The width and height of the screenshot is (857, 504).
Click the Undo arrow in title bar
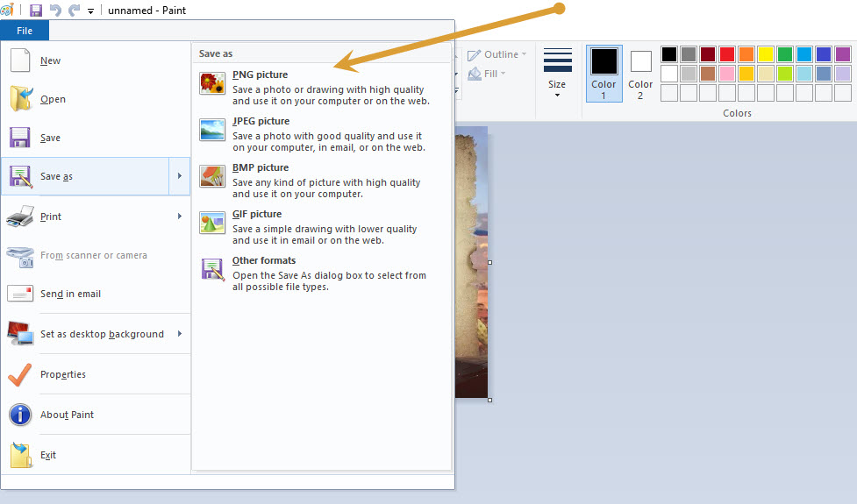point(55,11)
